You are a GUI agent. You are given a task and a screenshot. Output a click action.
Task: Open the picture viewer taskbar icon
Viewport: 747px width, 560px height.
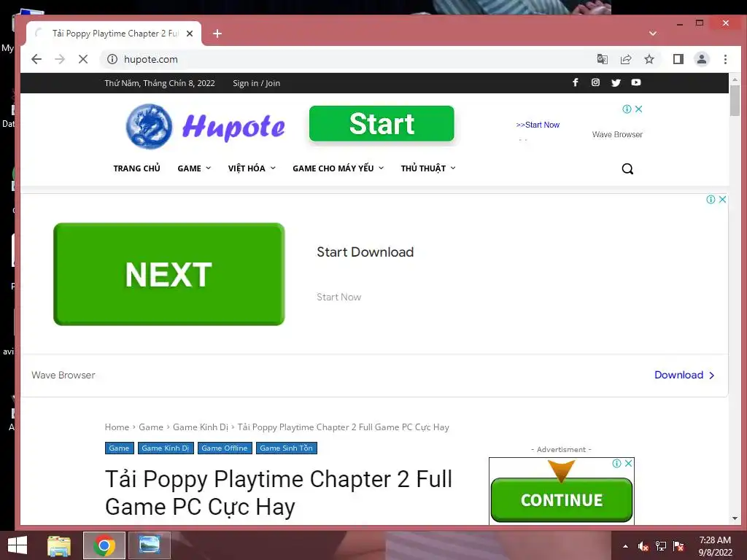149,545
